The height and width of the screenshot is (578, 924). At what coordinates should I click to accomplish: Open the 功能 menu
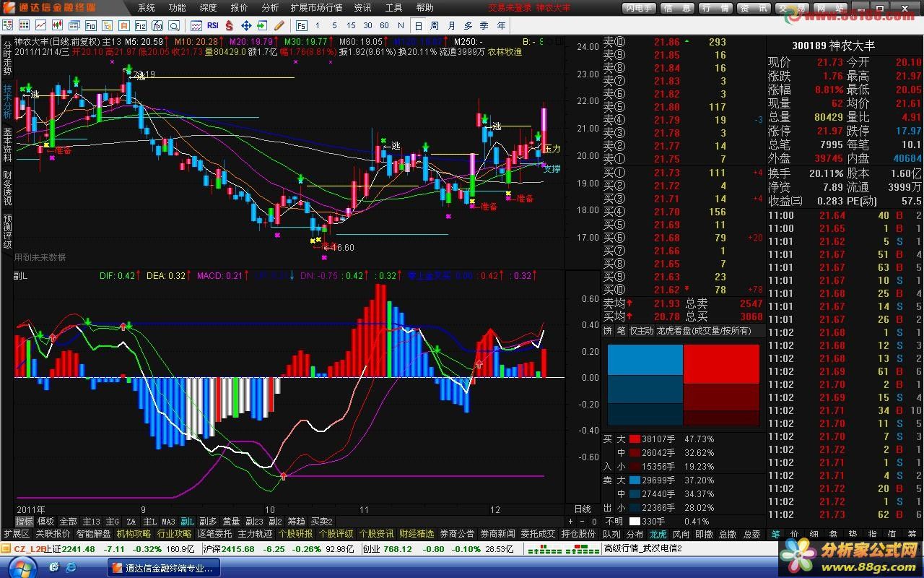pos(178,7)
